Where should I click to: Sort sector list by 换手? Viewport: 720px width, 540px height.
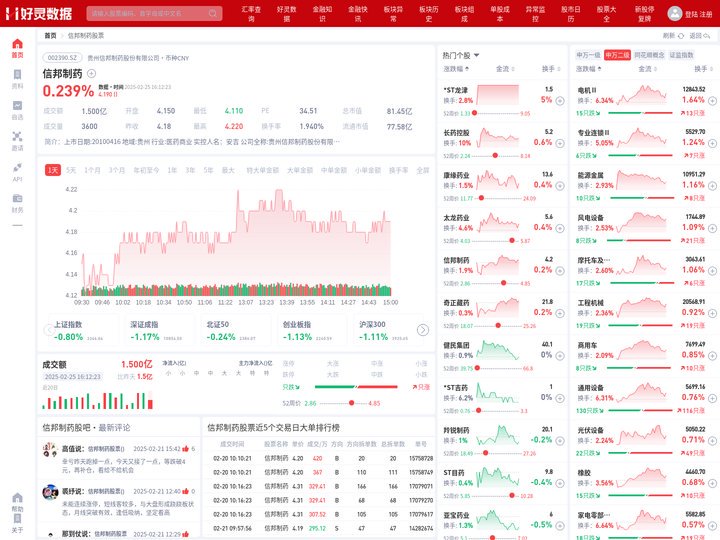703,69
